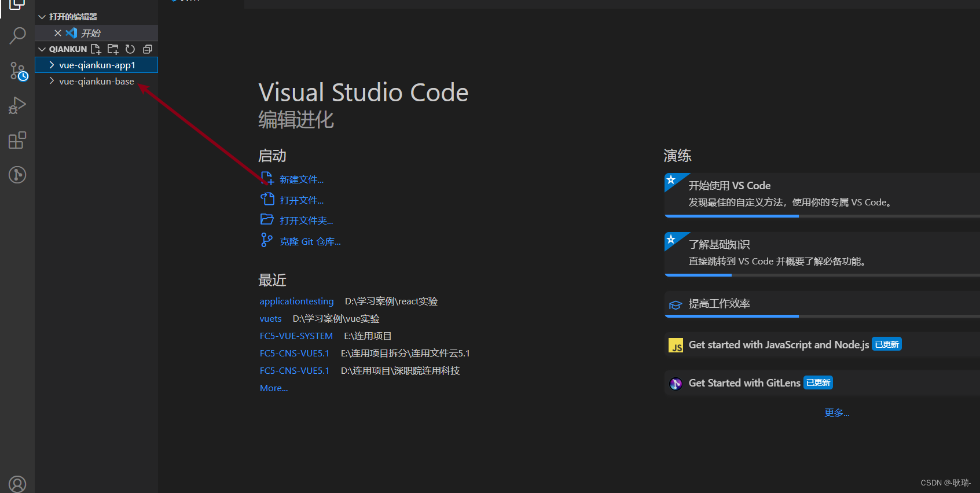Open the 提高工作效率 walkthrough
The height and width of the screenshot is (493, 980).
(x=822, y=304)
